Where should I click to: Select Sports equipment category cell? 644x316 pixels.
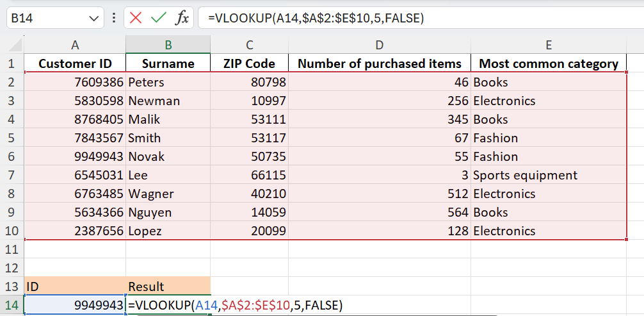[549, 175]
